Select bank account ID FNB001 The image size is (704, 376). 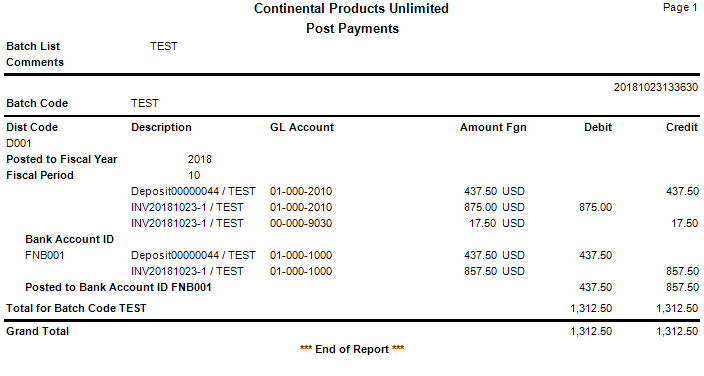pos(45,255)
